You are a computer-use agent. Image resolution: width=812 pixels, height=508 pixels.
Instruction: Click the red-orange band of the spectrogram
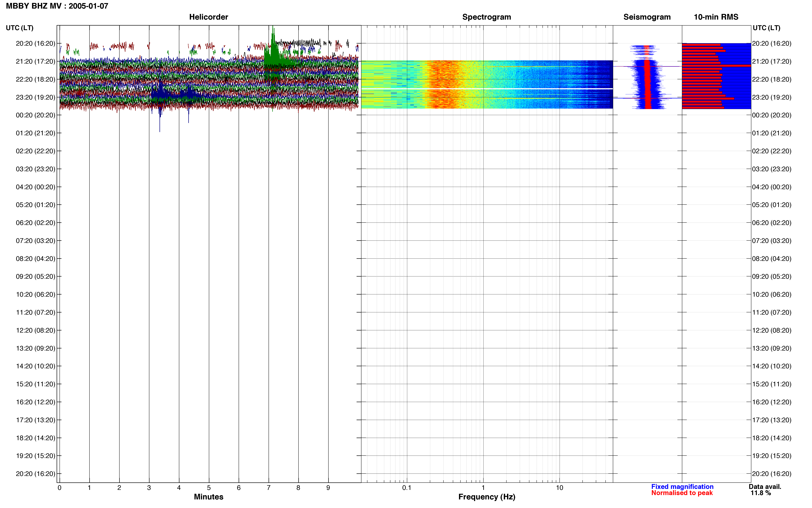(443, 84)
